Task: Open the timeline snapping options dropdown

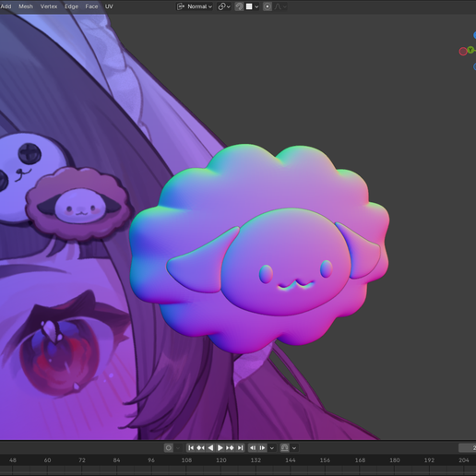Action: coord(294,448)
